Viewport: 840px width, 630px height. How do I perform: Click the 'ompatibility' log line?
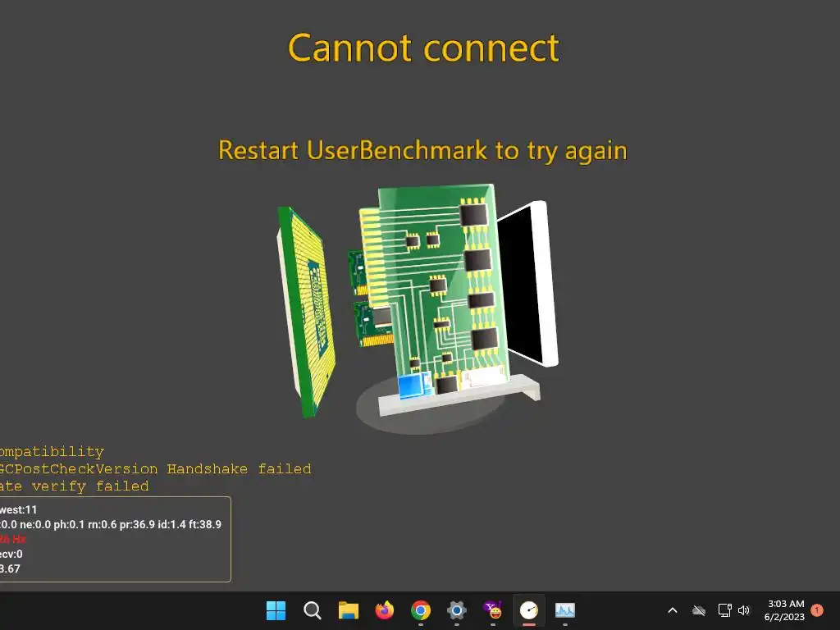[x=52, y=452]
